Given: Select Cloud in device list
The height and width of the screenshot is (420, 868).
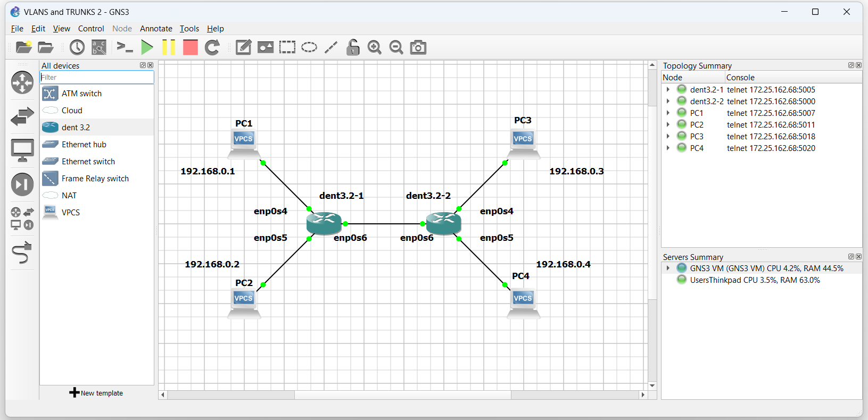Looking at the screenshot, I should click(97, 111).
